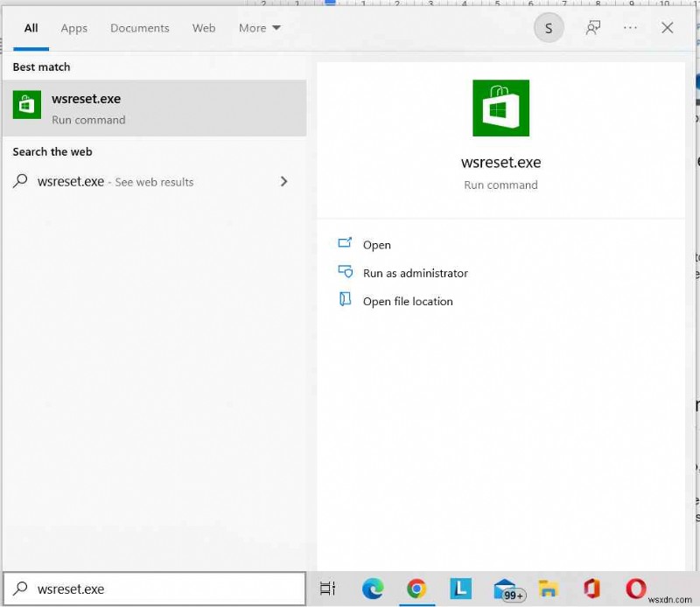Expand the More search categories dropdown
Viewport: 700px width, 607px height.
click(259, 27)
